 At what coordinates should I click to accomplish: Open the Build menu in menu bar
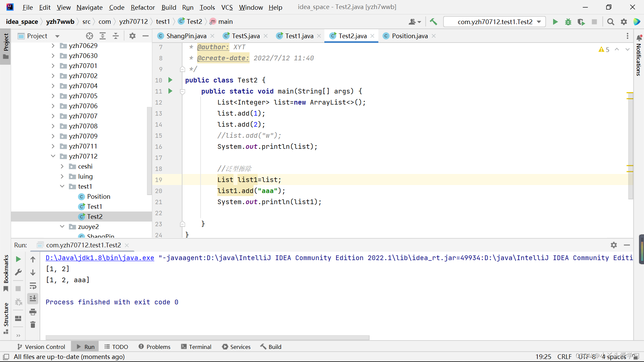tap(168, 7)
